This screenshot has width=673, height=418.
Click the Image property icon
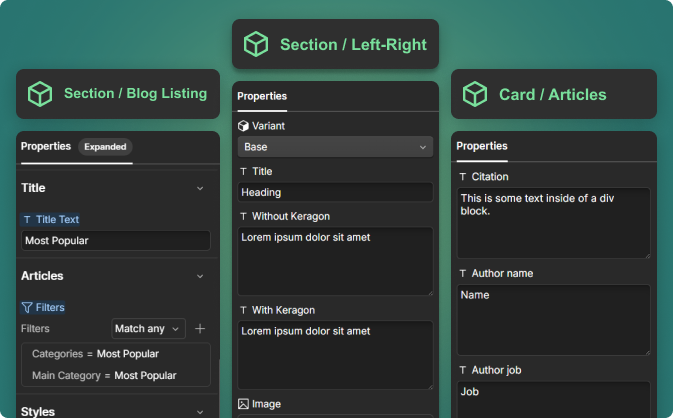click(243, 404)
